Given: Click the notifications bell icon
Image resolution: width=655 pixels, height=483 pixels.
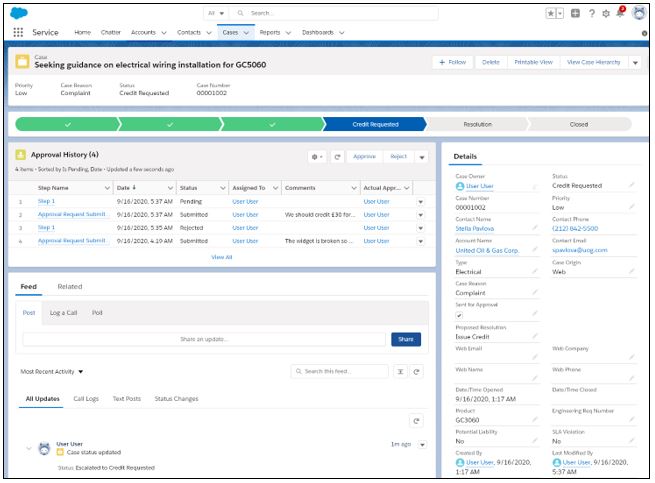Looking at the screenshot, I should tap(620, 13).
